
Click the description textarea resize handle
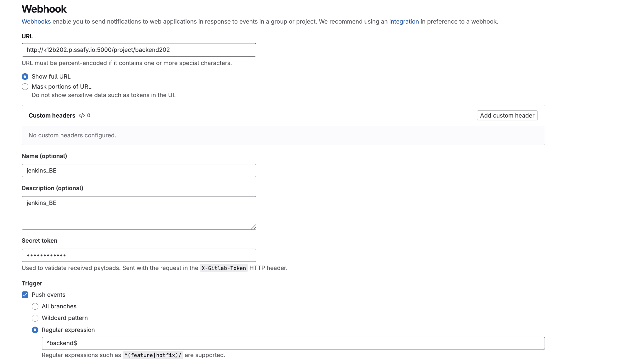point(253,227)
